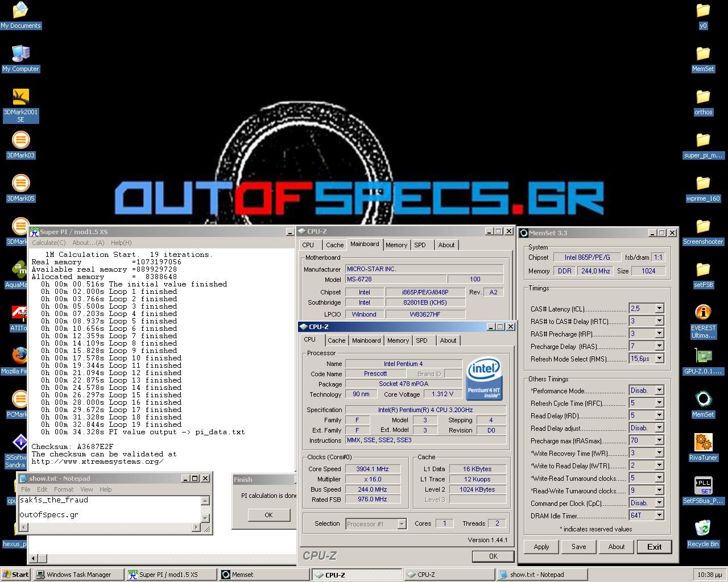Screen dimensions: 728x582
Task: Open the Recycle Bin
Action: point(703,534)
